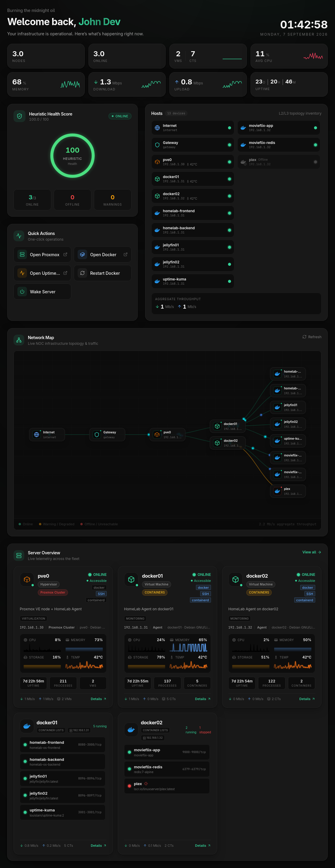Open Proxmox quick action
Image resolution: width=335 pixels, height=868 pixels.
click(x=42, y=254)
